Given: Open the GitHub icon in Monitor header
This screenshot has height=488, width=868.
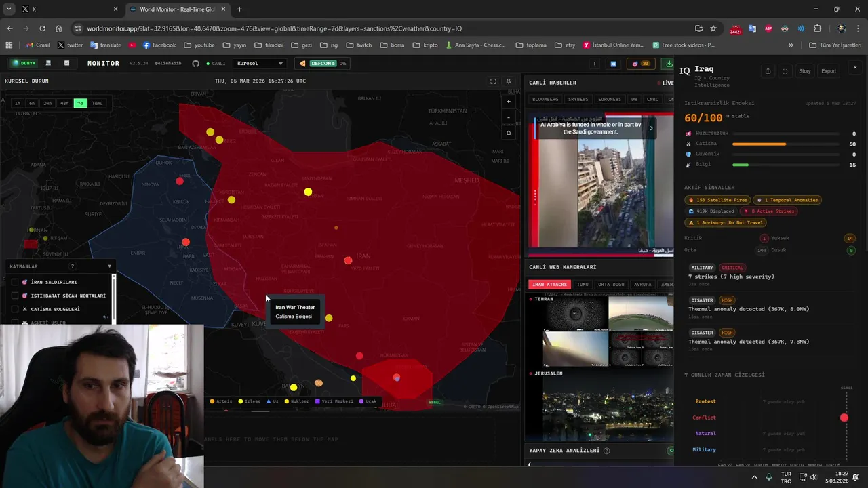Looking at the screenshot, I should [195, 64].
